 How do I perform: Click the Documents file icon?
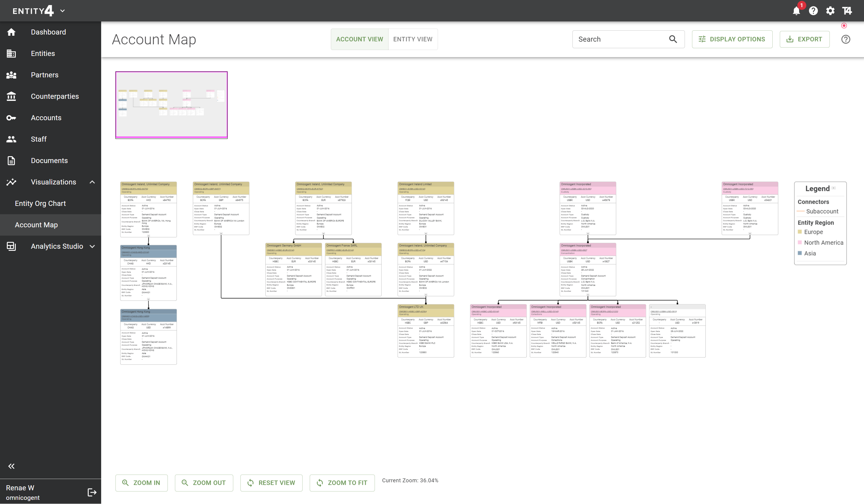point(11,161)
